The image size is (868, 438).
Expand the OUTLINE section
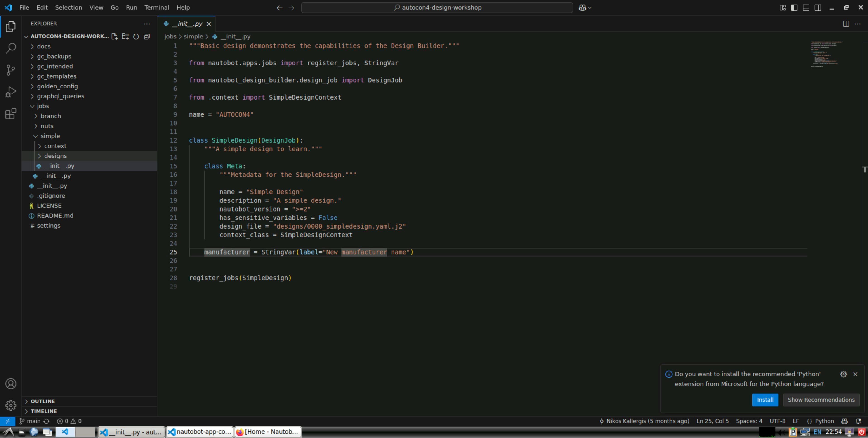tap(42, 401)
